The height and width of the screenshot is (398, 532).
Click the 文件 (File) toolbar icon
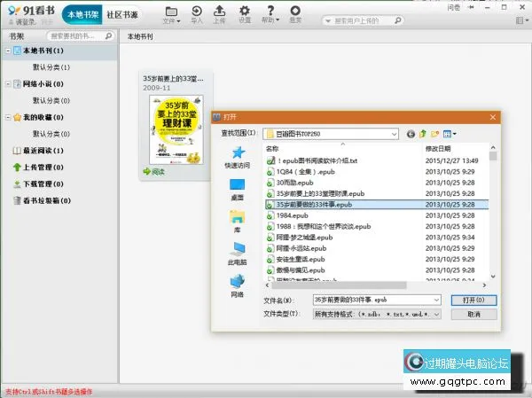pos(170,13)
